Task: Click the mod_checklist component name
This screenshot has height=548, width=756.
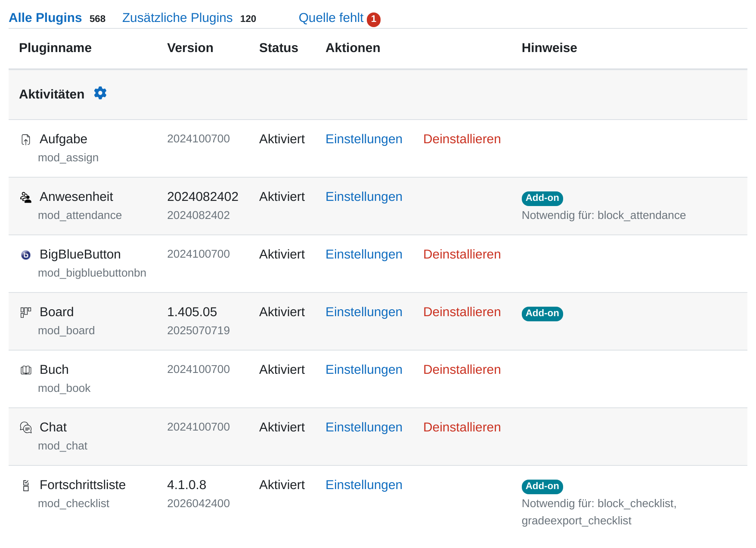Action: click(74, 503)
